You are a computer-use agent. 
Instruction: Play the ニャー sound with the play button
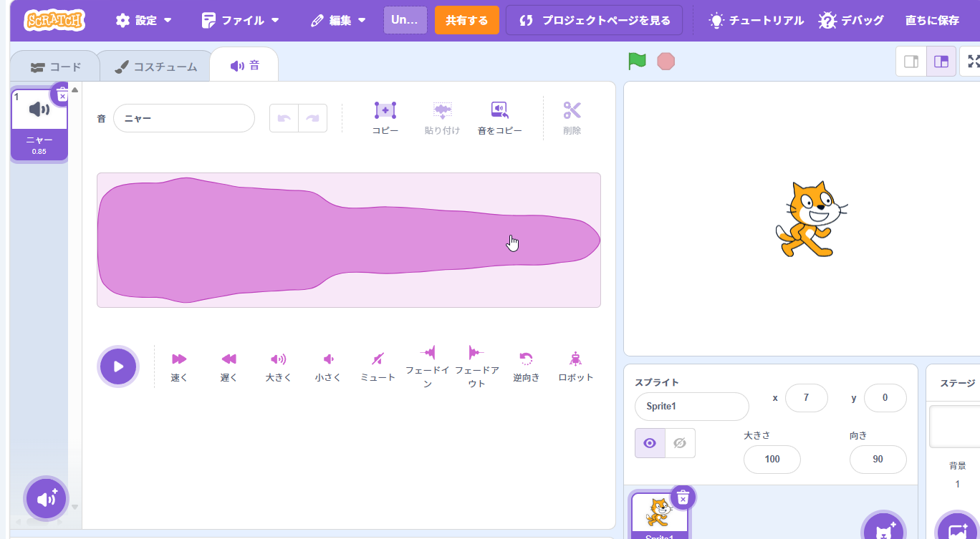point(117,366)
